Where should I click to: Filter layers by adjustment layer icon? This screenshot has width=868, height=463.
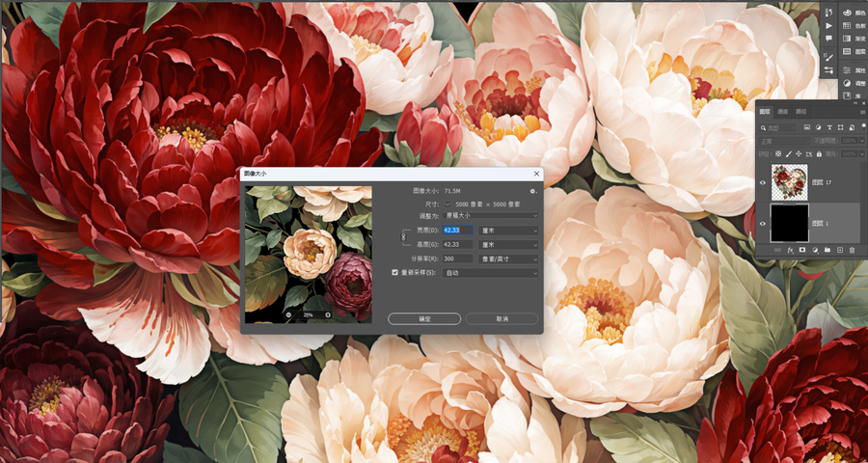pyautogui.click(x=818, y=127)
